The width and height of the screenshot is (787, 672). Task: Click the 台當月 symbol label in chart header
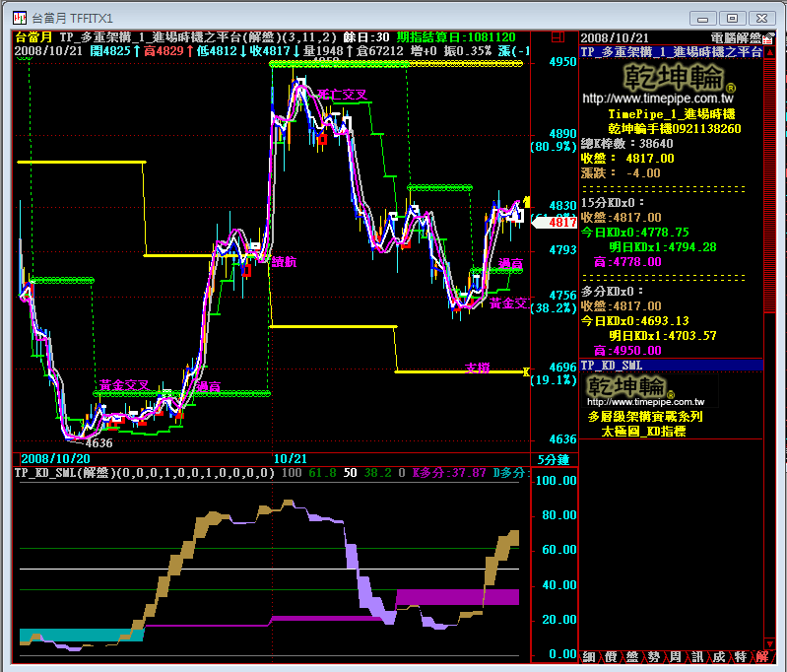click(33, 37)
